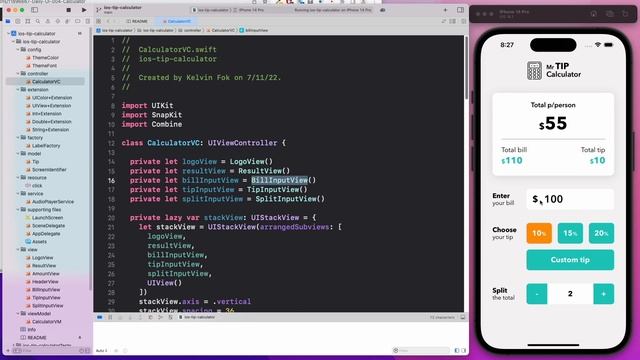Collapse the extension folder
The image size is (640, 360).
pos(18,89)
